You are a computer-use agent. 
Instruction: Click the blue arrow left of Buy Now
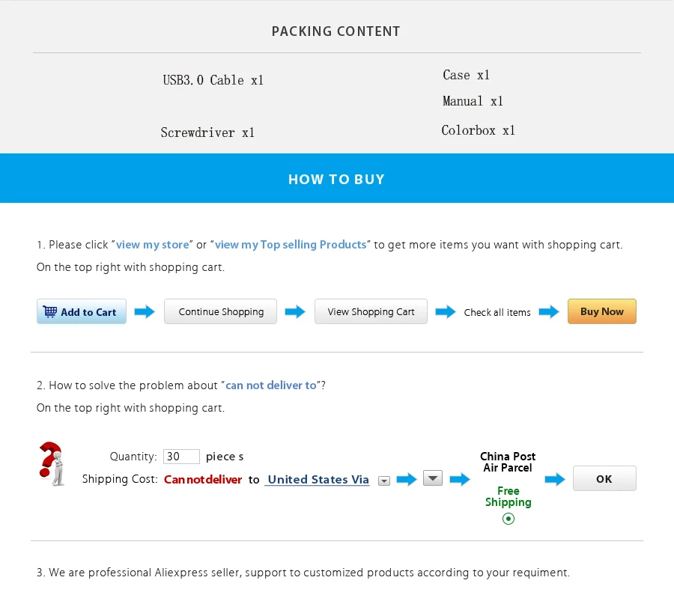549,311
